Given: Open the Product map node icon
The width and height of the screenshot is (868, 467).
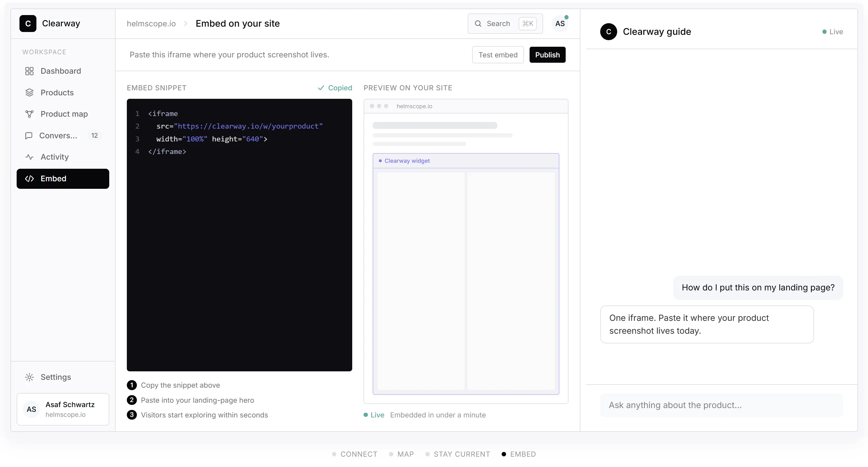Looking at the screenshot, I should click(29, 114).
